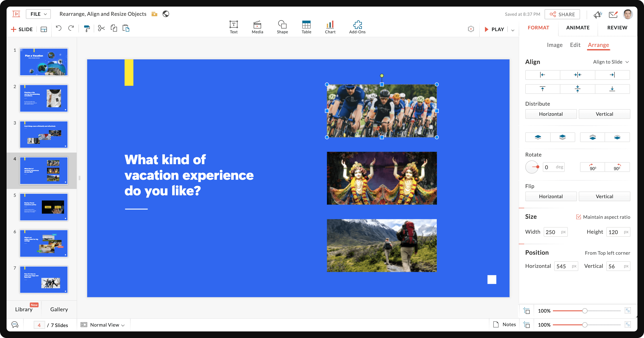Image resolution: width=644 pixels, height=338 pixels.
Task: Click the globe publish icon
Action: coord(166,14)
